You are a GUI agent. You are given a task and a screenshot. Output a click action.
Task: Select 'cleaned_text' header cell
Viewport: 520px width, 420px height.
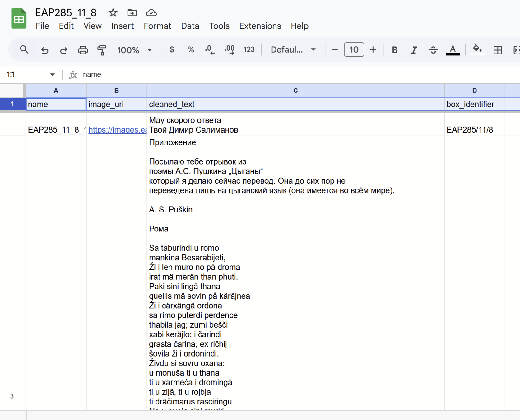click(x=295, y=104)
